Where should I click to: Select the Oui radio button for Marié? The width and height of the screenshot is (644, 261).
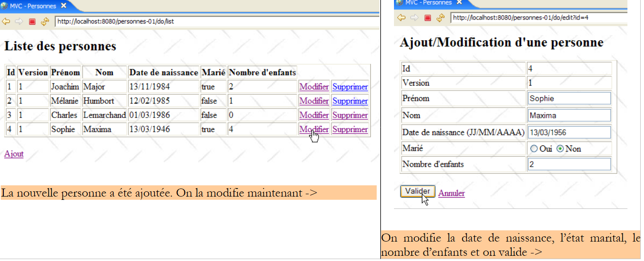[x=534, y=149]
